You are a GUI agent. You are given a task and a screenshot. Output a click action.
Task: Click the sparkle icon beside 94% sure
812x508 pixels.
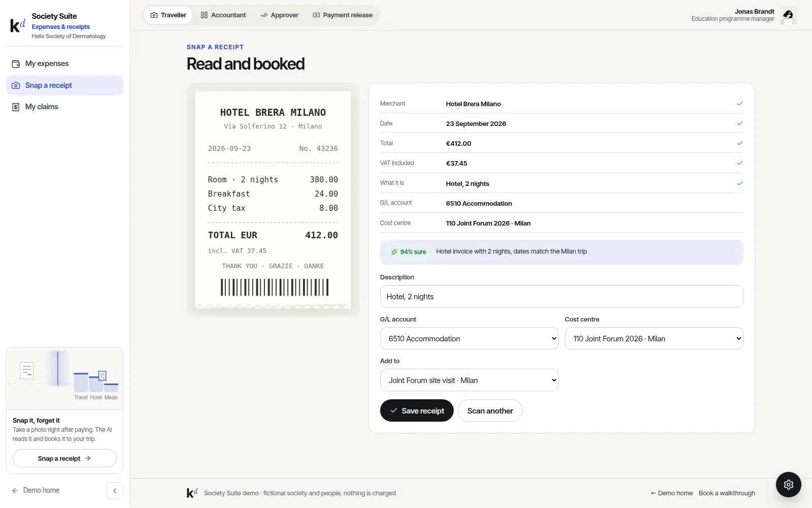(394, 252)
